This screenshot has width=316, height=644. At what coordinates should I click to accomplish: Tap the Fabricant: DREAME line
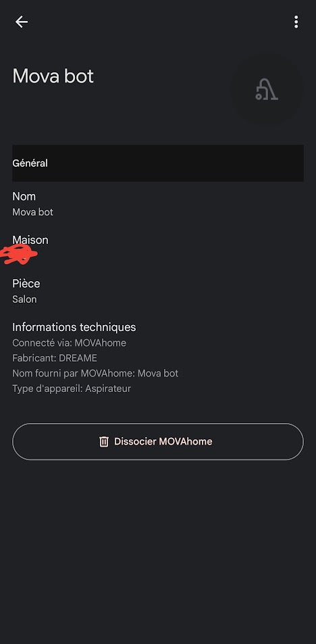(55, 358)
